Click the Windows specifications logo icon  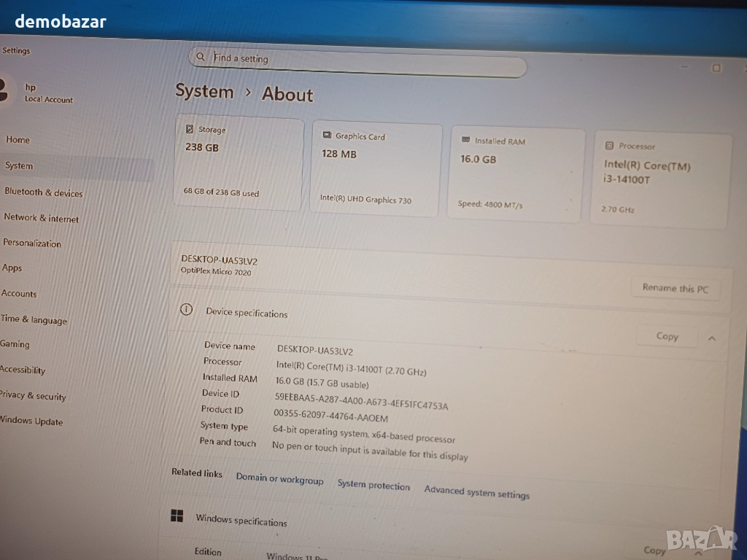point(177,516)
